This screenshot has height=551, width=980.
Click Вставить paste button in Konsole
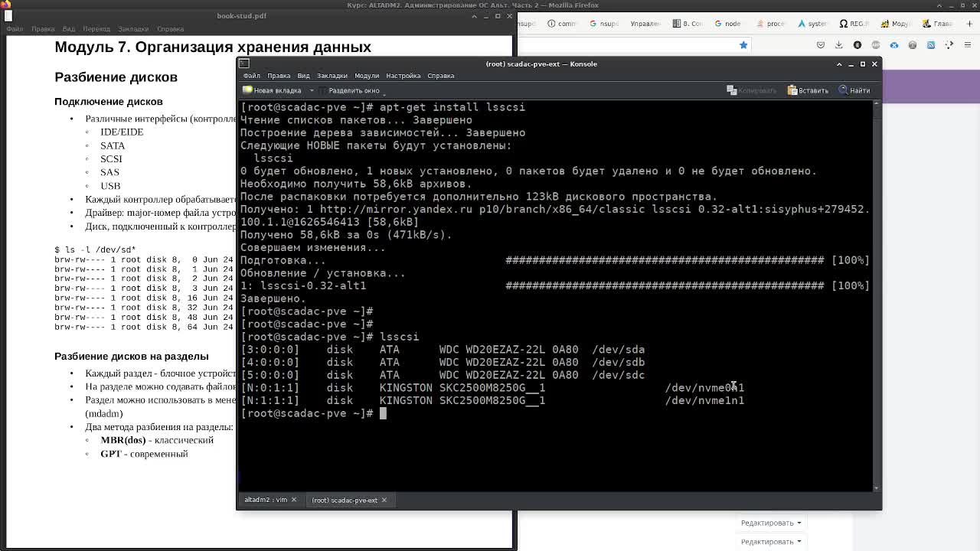[808, 90]
